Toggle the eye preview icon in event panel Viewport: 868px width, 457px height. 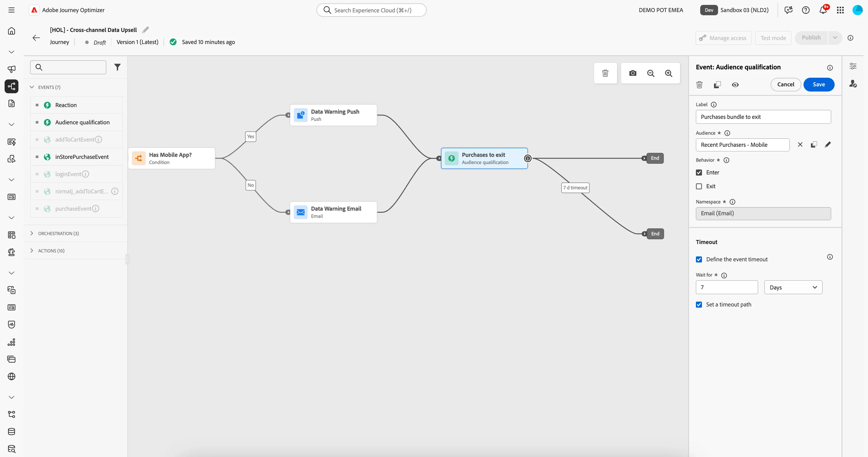735,85
